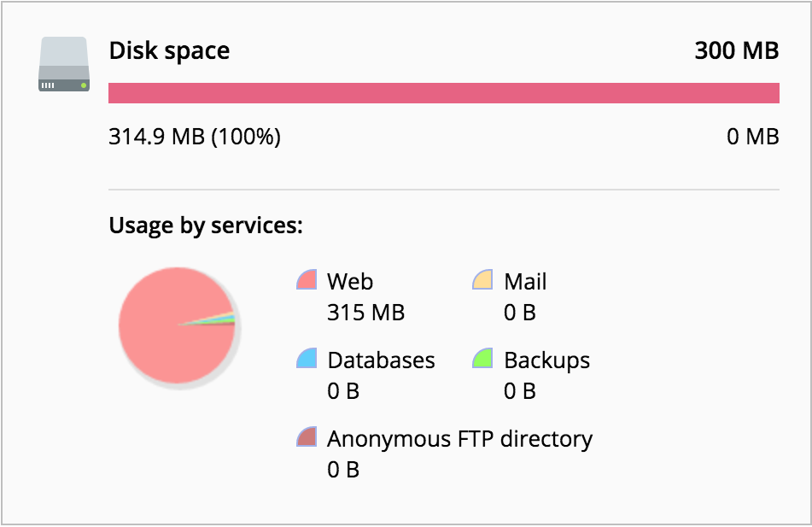The image size is (812, 527).
Task: Click the Backups service label
Action: 546,360
